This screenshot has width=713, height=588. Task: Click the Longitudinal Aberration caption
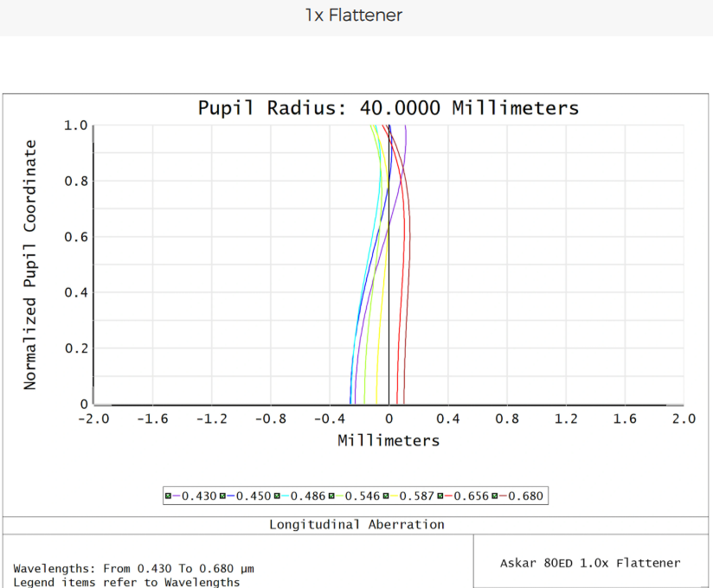[x=356, y=525]
